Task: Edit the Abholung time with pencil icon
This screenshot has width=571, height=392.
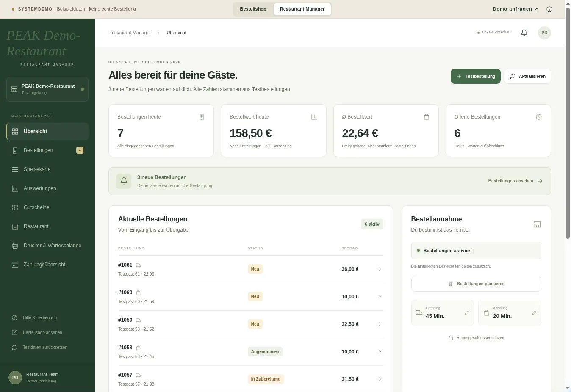Action: tap(534, 313)
